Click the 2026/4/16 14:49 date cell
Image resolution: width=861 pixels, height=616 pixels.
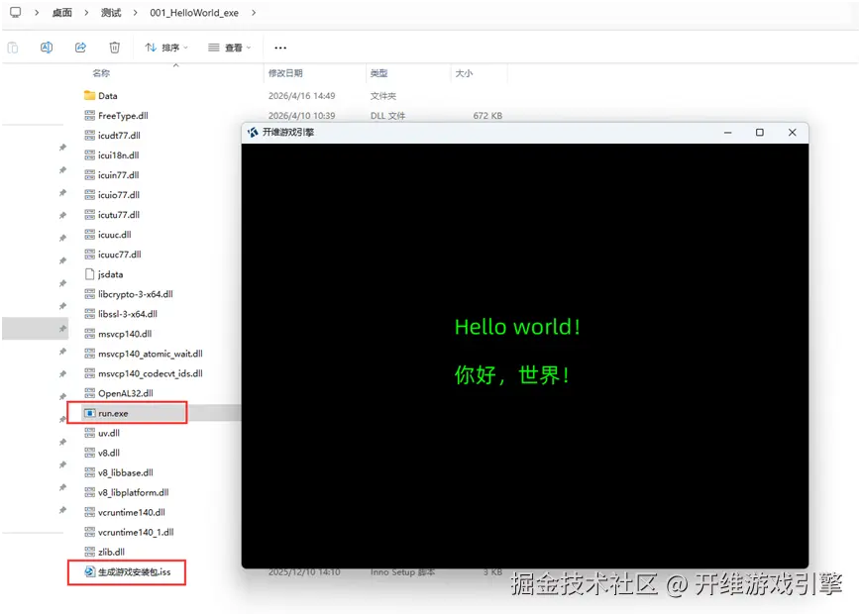point(301,95)
